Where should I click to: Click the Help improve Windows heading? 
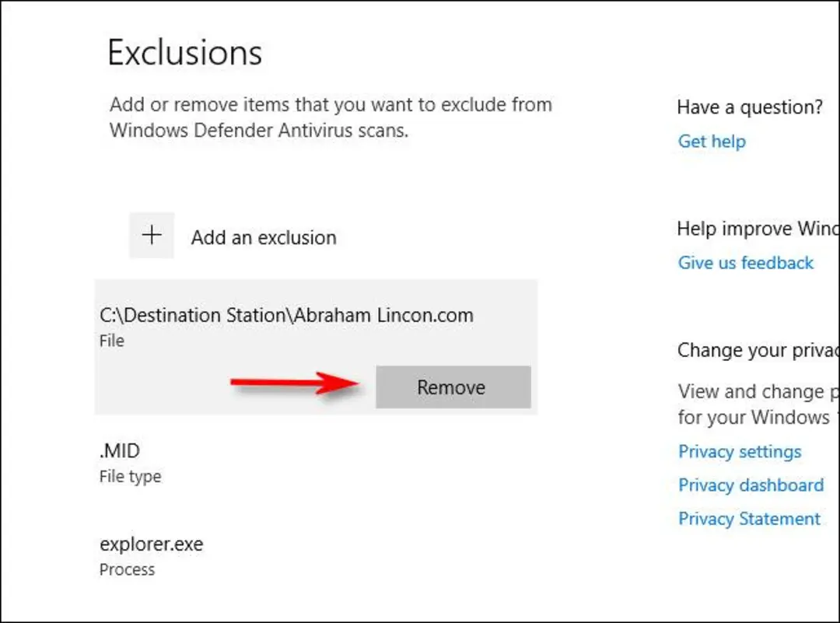pyautogui.click(x=758, y=229)
